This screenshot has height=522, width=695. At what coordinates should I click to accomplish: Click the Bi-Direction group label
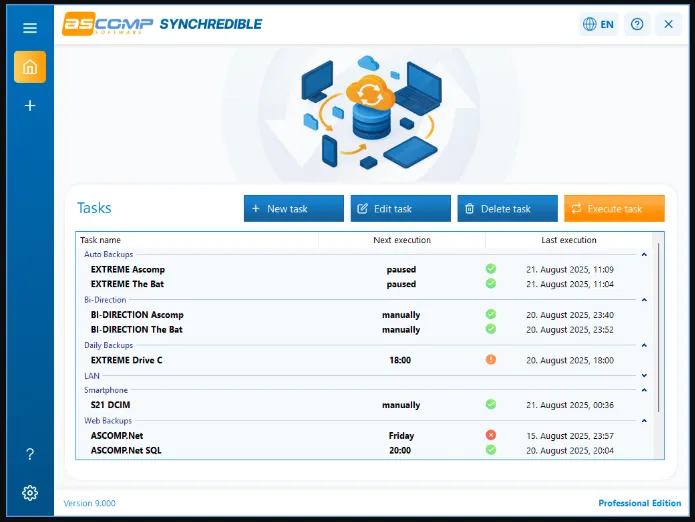pyautogui.click(x=105, y=300)
